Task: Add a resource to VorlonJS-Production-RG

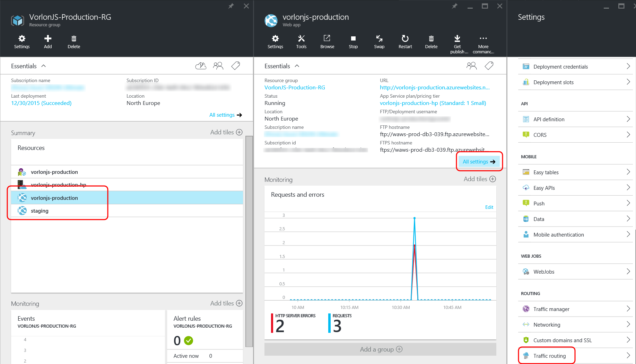Action: click(47, 42)
